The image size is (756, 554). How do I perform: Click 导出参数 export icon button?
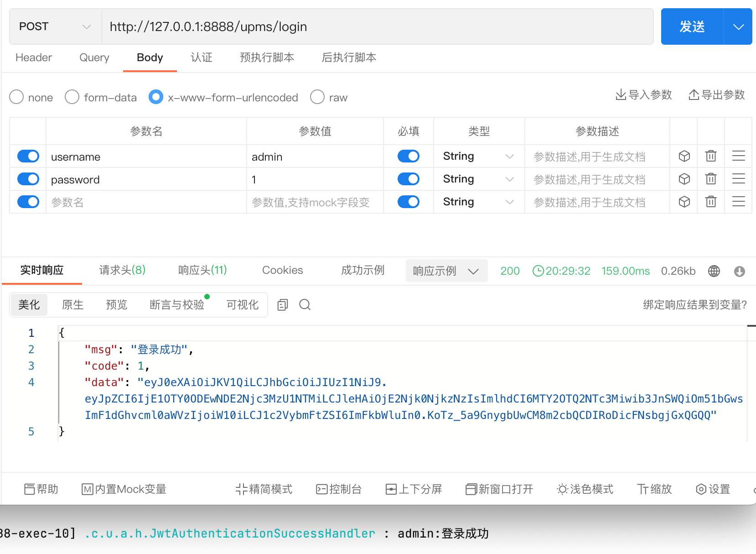(716, 95)
